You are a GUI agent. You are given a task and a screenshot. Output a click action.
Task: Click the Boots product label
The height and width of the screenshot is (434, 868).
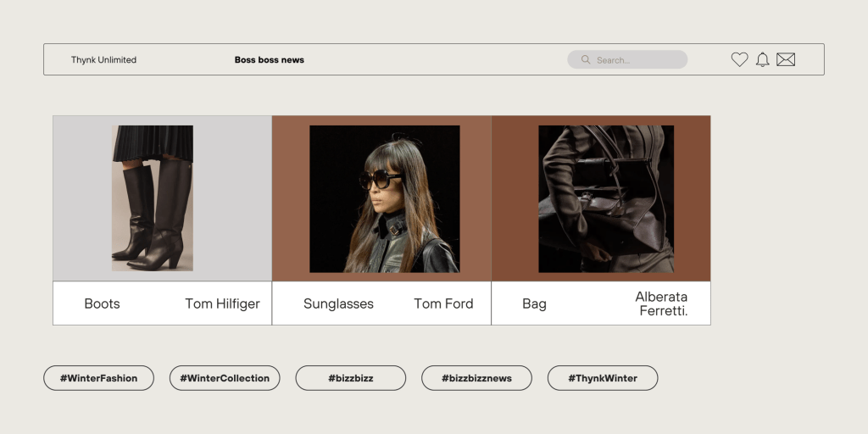[x=102, y=303]
